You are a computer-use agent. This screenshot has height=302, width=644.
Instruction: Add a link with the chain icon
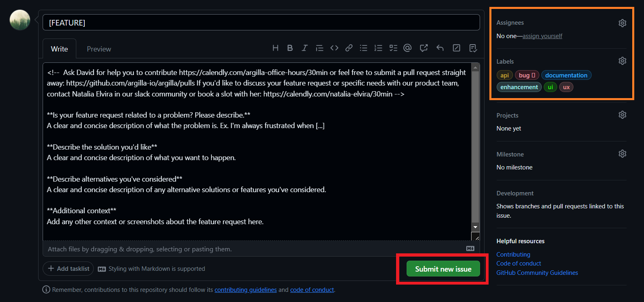349,48
